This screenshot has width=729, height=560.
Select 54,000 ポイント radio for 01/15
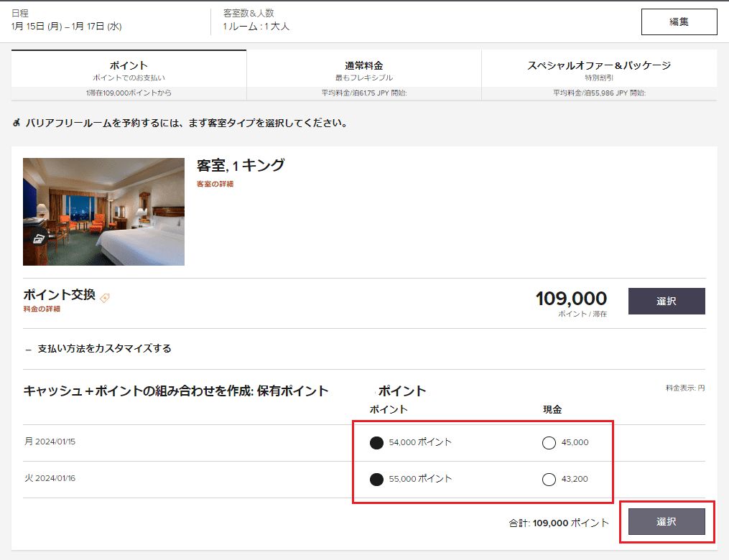click(x=376, y=443)
